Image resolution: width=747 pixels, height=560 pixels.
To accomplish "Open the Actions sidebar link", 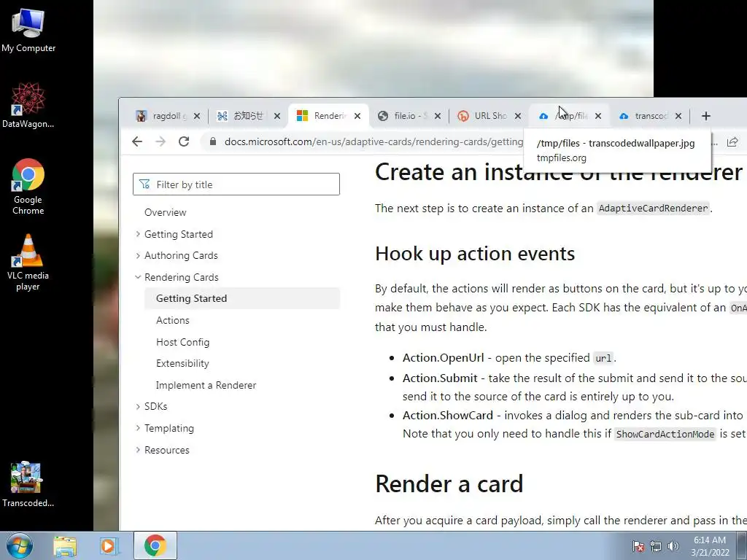I will click(x=172, y=321).
